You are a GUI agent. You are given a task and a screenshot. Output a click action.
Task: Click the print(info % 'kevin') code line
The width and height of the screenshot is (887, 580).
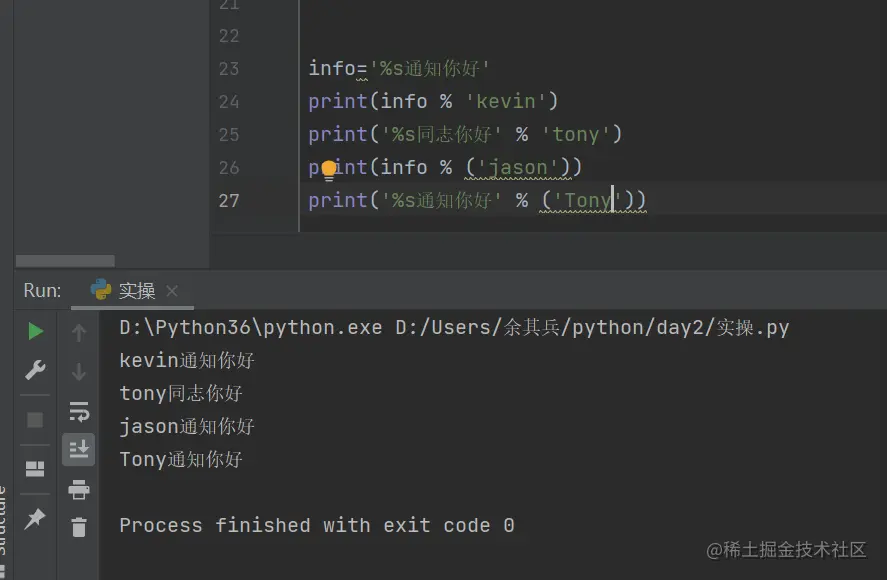click(433, 101)
